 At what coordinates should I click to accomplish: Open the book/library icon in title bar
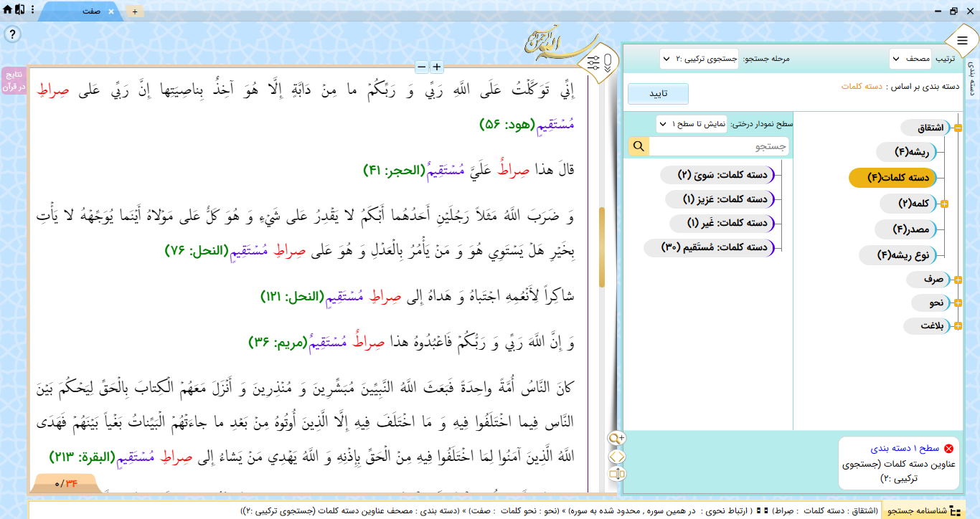[x=19, y=10]
